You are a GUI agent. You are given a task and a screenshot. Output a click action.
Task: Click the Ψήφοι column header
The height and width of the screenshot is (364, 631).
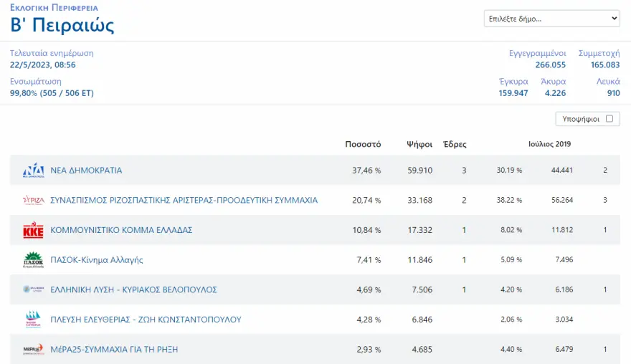click(419, 144)
